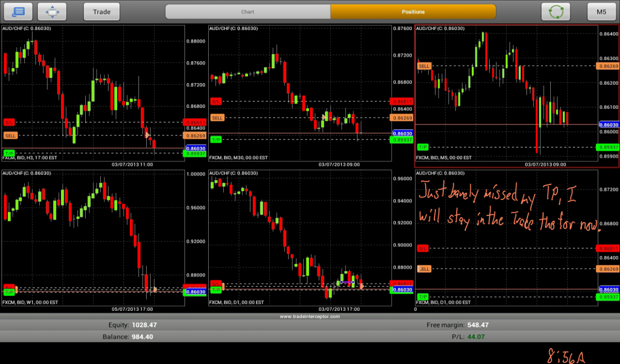Open the www.tradeinterceptor.com link
This screenshot has height=364, width=620.
tap(310, 316)
